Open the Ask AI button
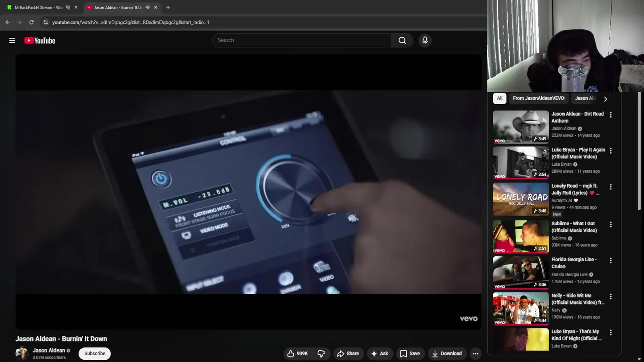Screen dimensions: 644x362 click(379, 354)
